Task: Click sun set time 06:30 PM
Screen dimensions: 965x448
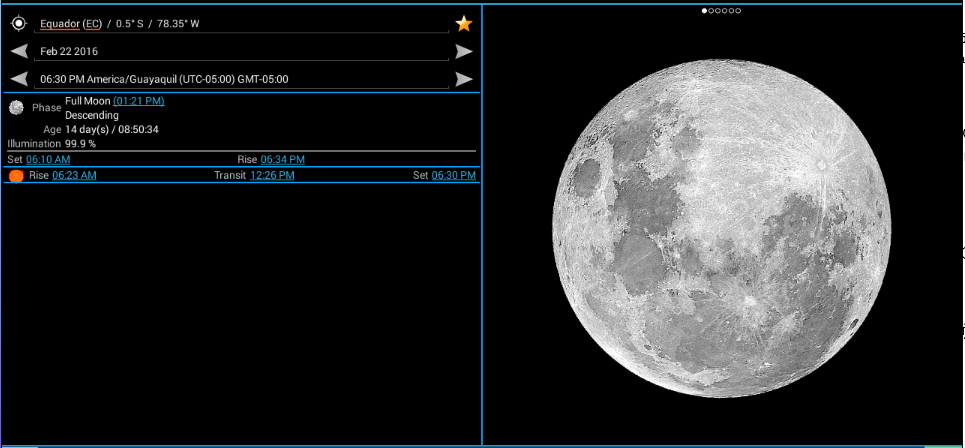Action: (454, 175)
